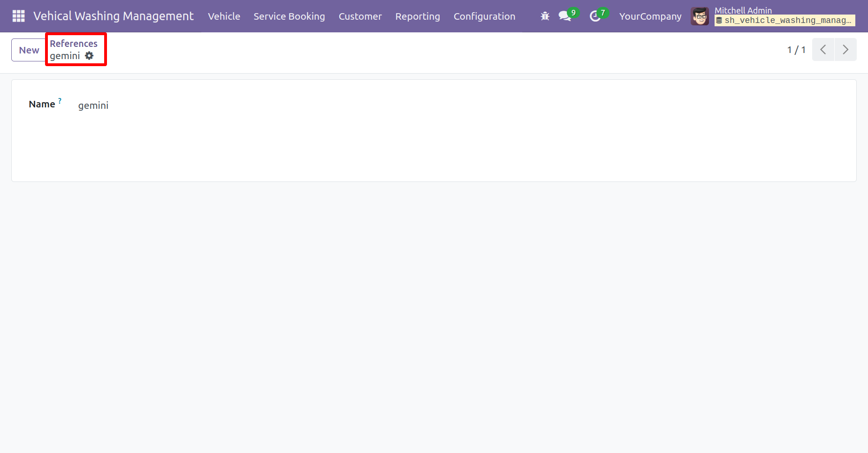Click Vehical Washing Management app title
The width and height of the screenshot is (868, 453).
pos(113,16)
